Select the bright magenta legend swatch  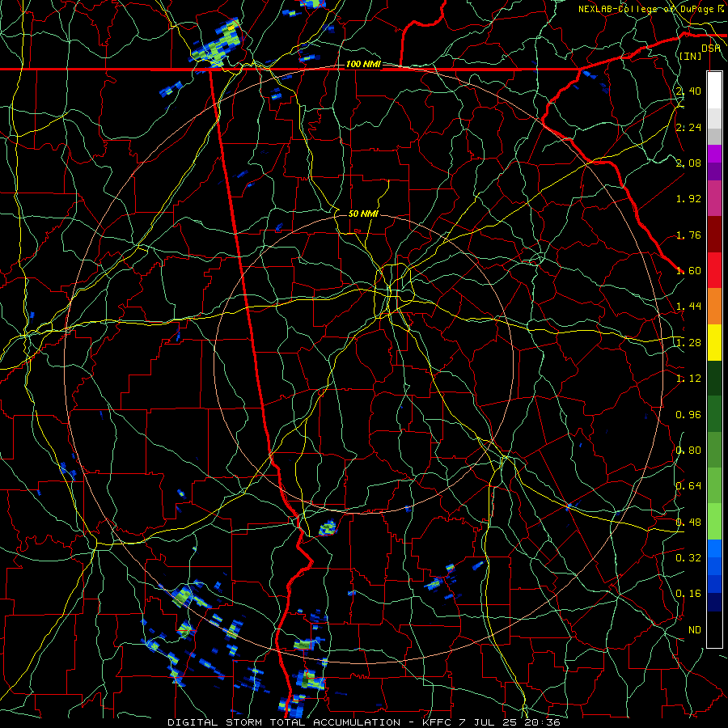pyautogui.click(x=714, y=154)
